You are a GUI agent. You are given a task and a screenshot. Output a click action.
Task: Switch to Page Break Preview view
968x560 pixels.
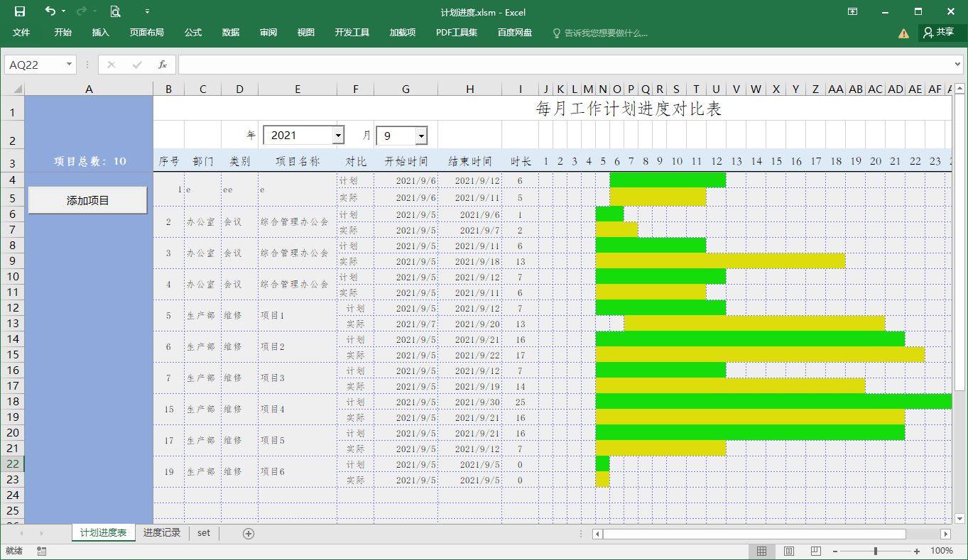pyautogui.click(x=814, y=550)
